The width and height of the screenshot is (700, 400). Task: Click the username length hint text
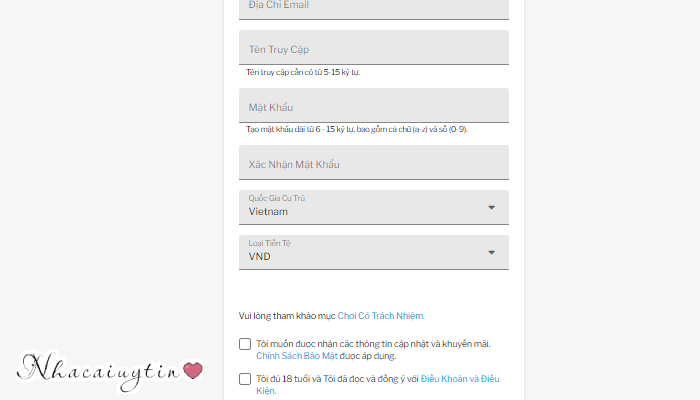[303, 72]
